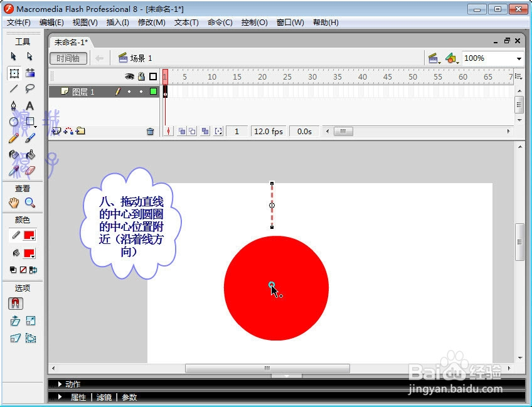Open the 编辑(E) menu
Image resolution: width=532 pixels, height=407 pixels.
click(51, 23)
